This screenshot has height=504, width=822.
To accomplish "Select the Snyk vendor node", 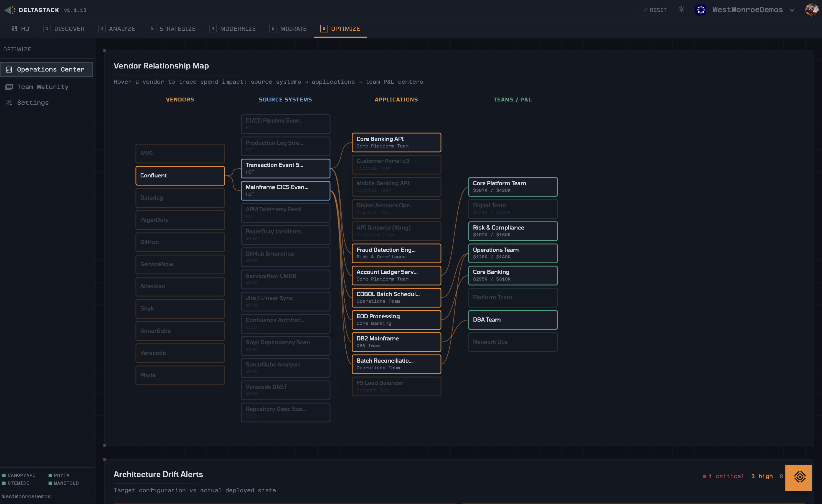I will [x=180, y=309].
